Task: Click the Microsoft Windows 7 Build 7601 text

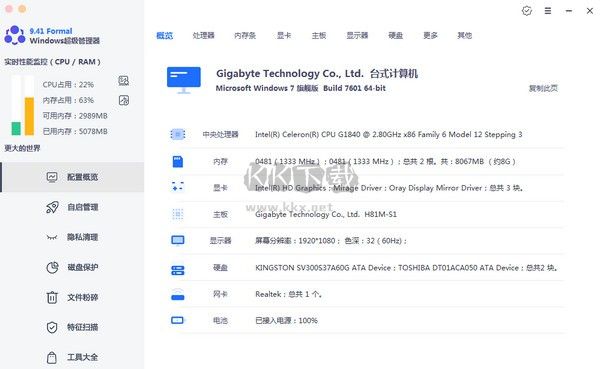Action: pyautogui.click(x=301, y=88)
